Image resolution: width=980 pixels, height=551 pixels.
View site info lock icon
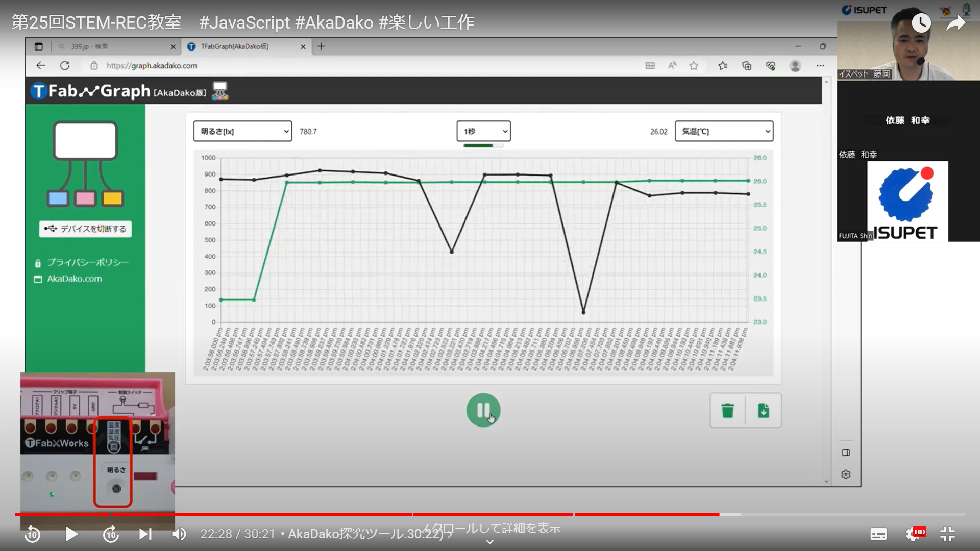click(x=94, y=66)
